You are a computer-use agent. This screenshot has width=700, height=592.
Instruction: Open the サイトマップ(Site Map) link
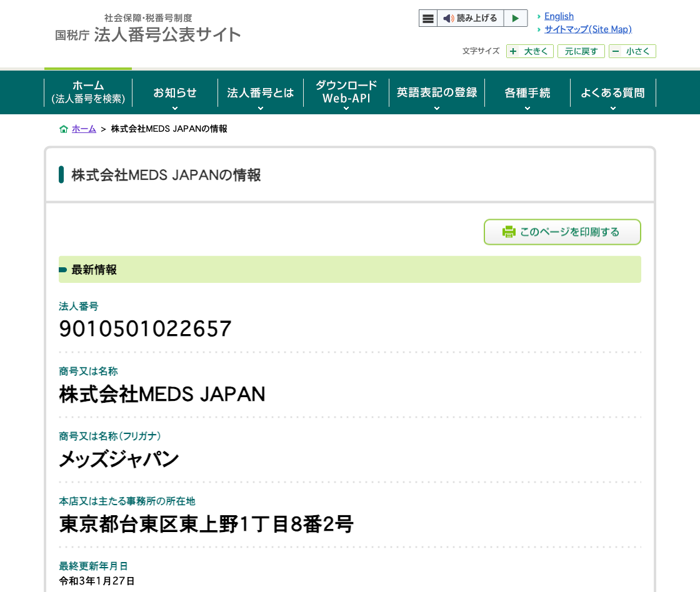pos(588,29)
